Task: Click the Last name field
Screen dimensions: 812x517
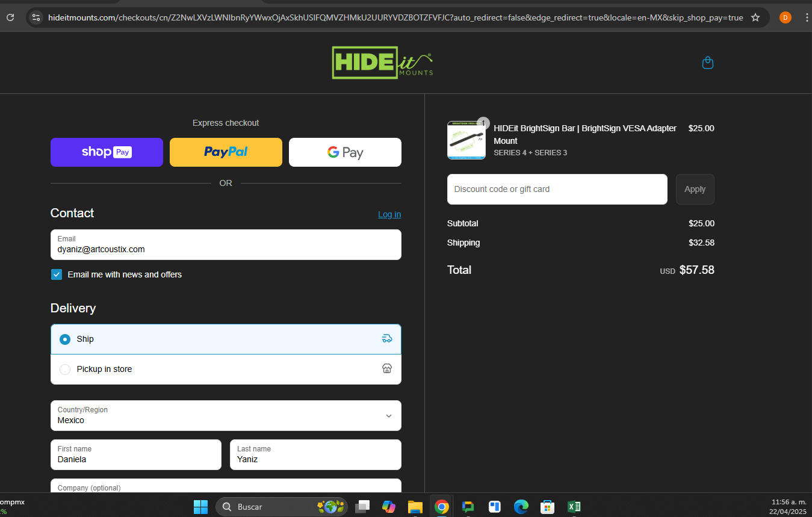Action: click(315, 454)
